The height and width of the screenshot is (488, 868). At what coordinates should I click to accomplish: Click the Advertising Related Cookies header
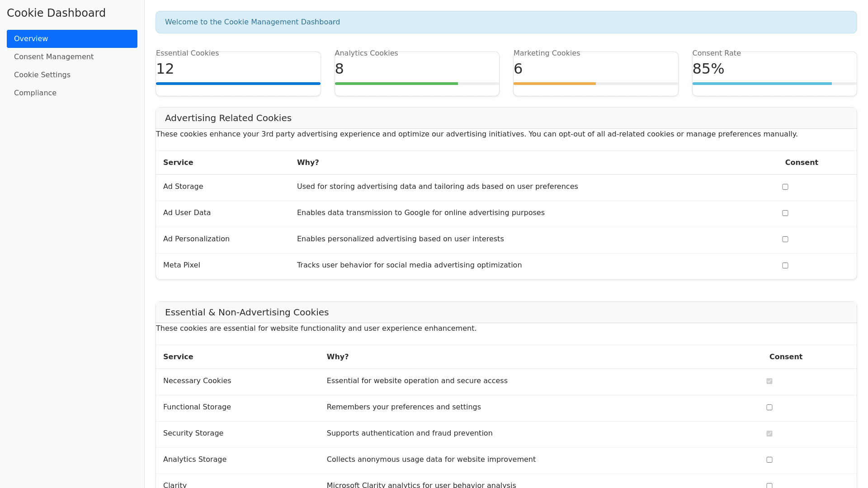tap(228, 118)
